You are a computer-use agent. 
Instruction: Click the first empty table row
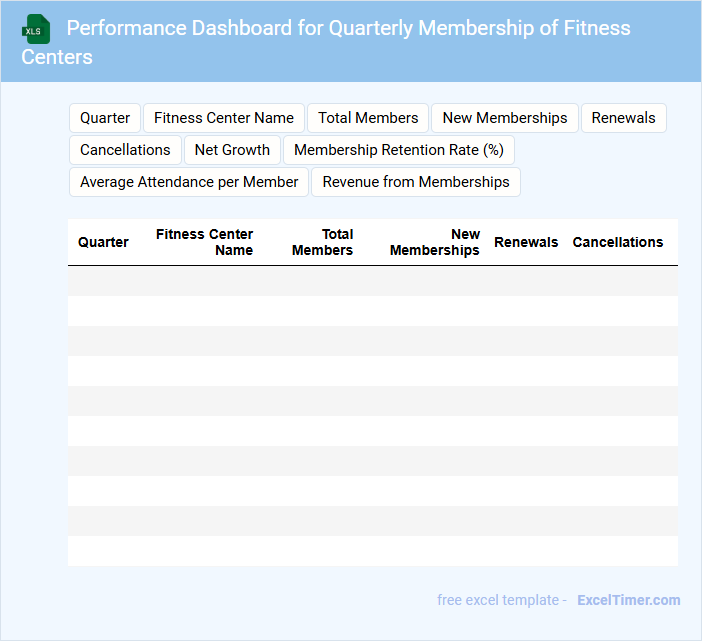(x=372, y=281)
